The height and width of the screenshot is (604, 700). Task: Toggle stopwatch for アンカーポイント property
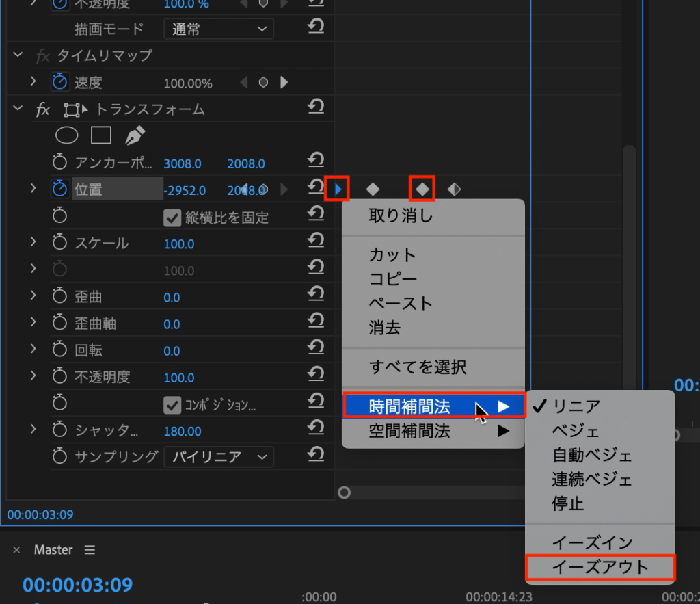coord(59,162)
